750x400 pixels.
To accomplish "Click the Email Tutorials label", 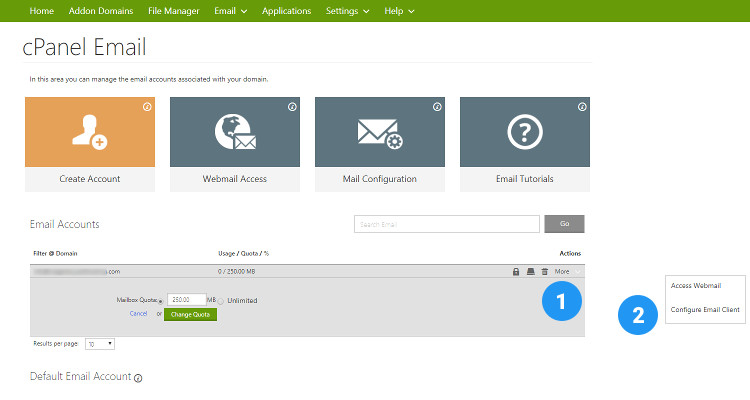I will click(x=525, y=179).
